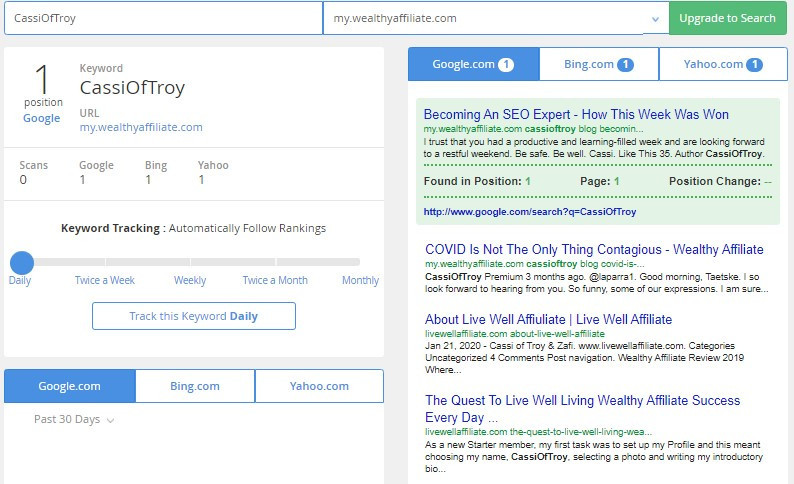794x484 pixels.
Task: Click the CassiOfTroy keyword search field
Action: click(163, 18)
